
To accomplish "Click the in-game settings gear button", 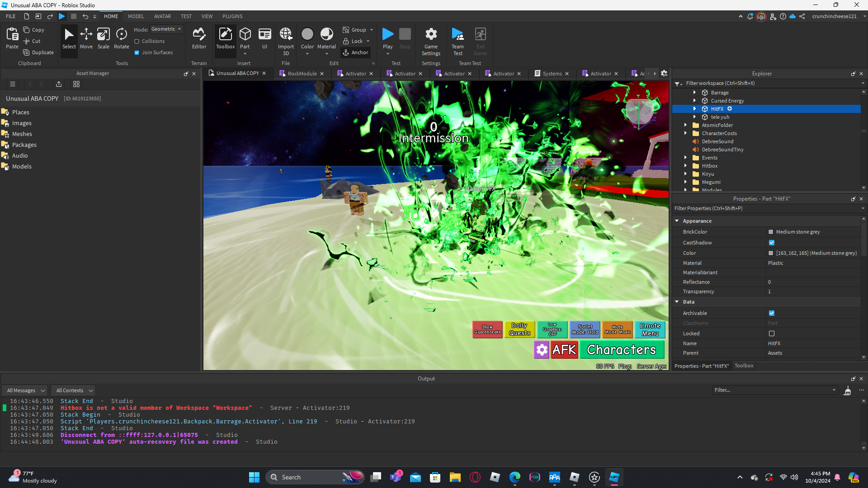I will tap(542, 350).
